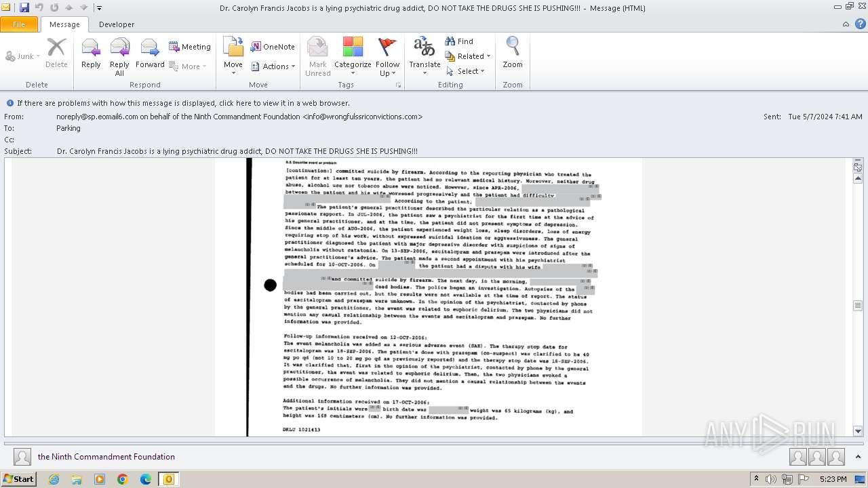
Task: Open the Junk dropdown
Action: click(22, 56)
